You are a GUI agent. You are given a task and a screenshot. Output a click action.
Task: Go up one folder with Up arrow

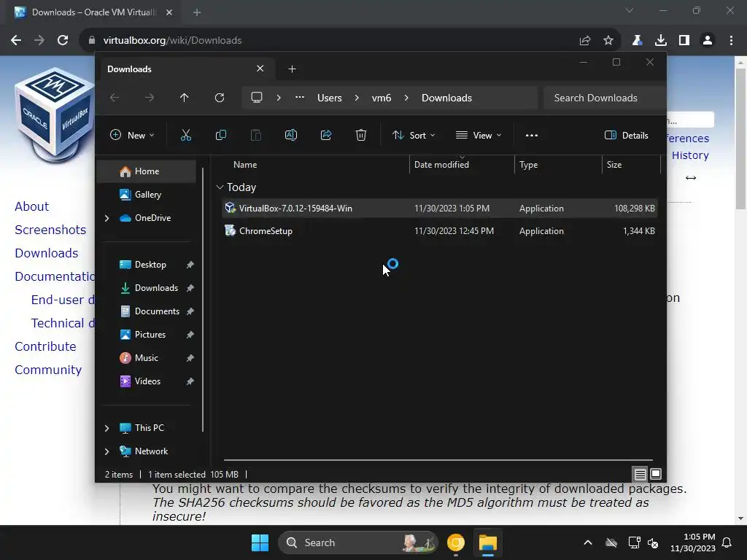(x=185, y=98)
